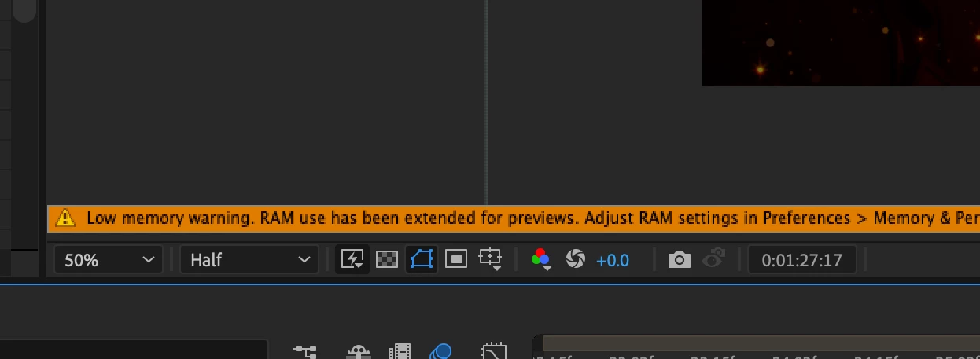The image size is (980, 359).
Task: Open the Half resolution dropdown
Action: pyautogui.click(x=249, y=260)
